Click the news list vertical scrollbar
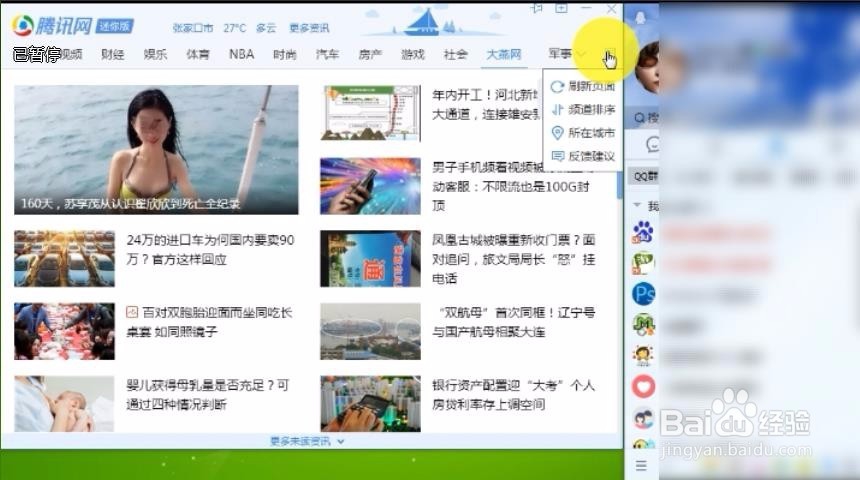Screen dimensions: 860x480 pos(620,184)
